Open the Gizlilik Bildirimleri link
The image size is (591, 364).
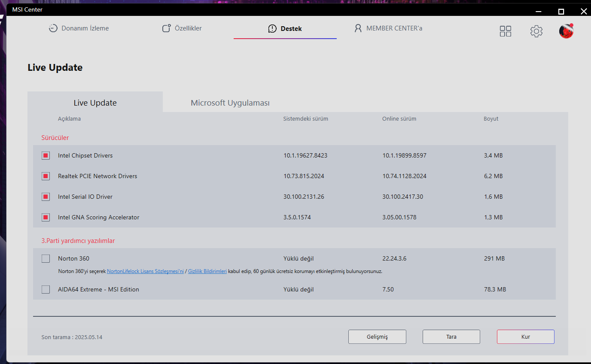(207, 271)
